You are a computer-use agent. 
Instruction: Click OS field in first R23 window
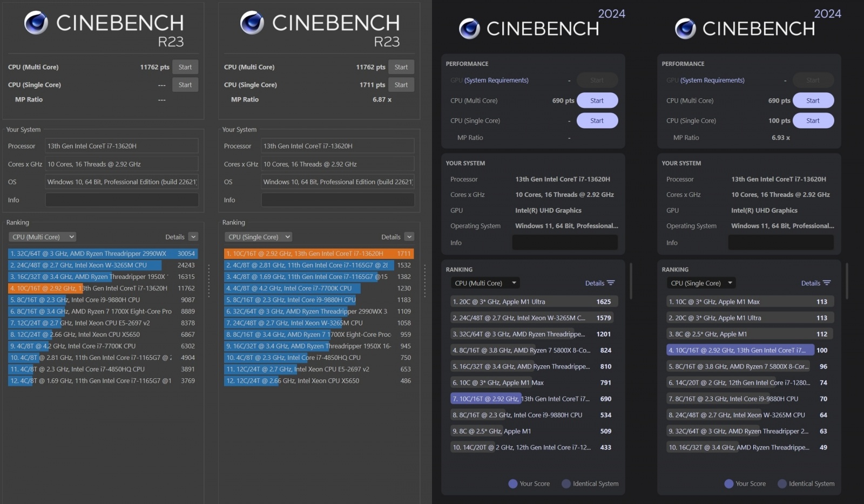(122, 182)
